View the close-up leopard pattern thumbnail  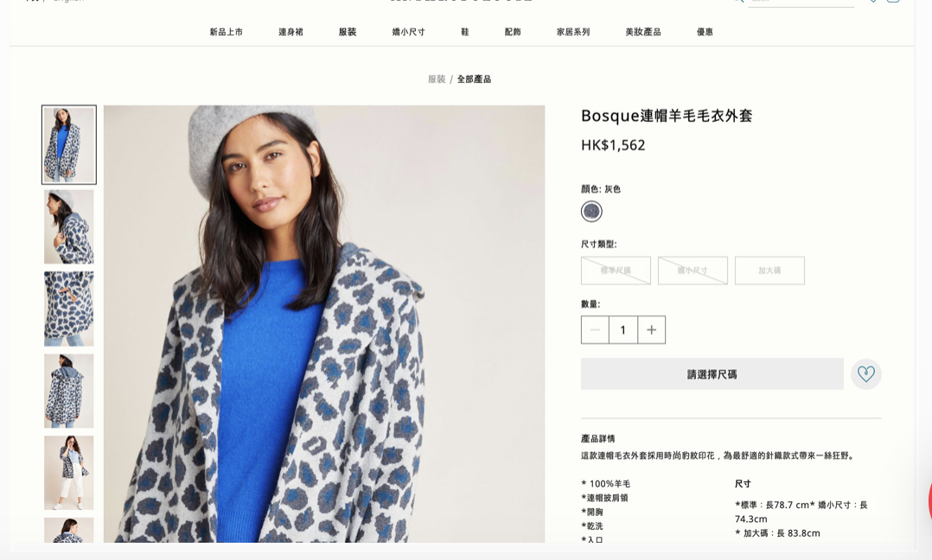coord(69,309)
